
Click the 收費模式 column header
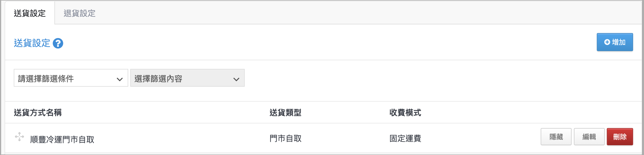pyautogui.click(x=405, y=113)
